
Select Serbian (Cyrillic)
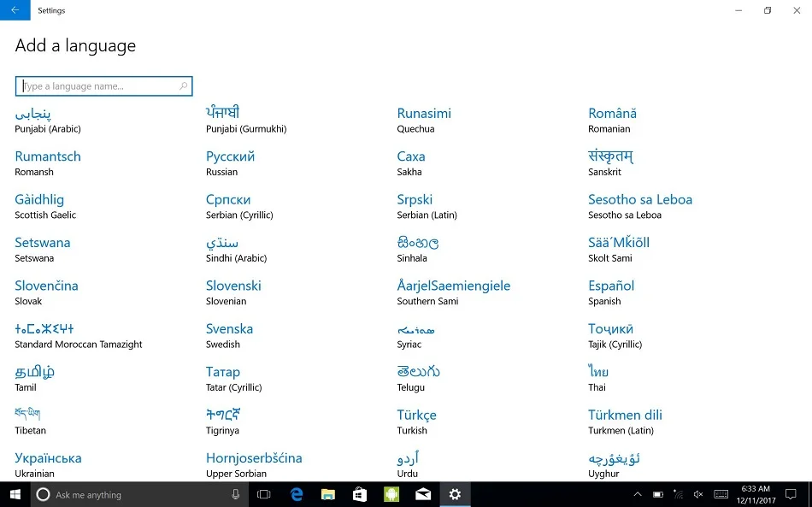click(239, 206)
